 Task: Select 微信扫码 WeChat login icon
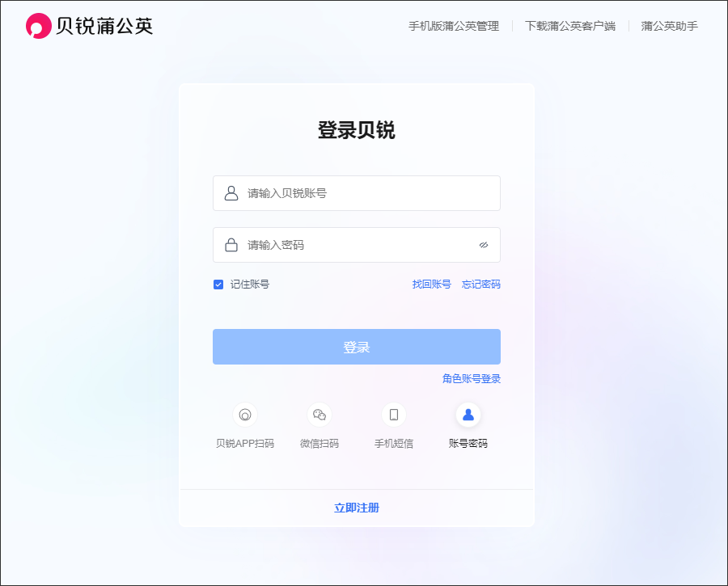point(320,415)
